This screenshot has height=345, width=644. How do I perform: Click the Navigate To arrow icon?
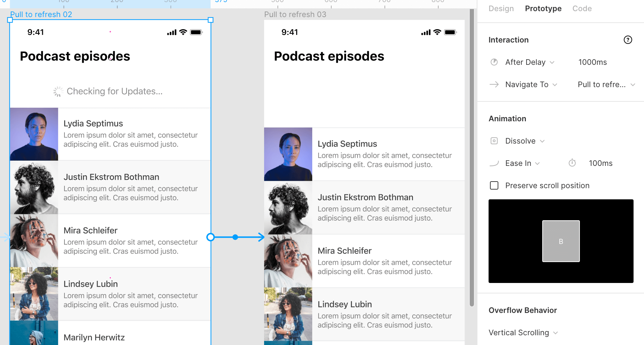click(x=494, y=84)
